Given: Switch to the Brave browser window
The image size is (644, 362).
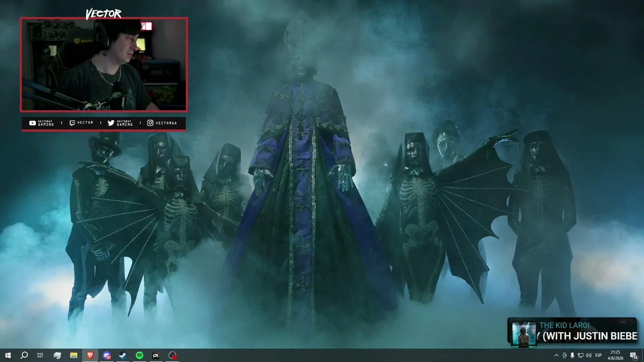Looking at the screenshot, I should click(x=90, y=355).
